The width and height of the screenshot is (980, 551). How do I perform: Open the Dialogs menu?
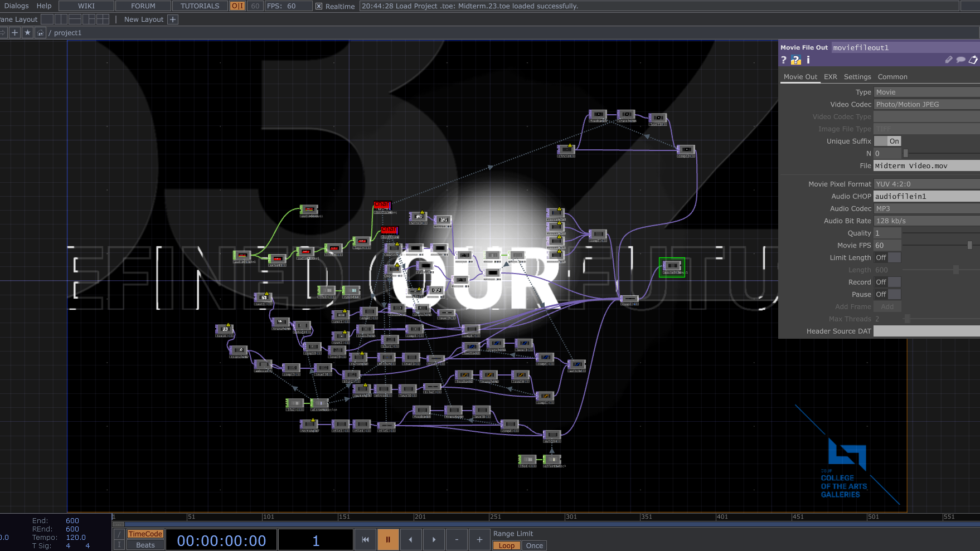(x=16, y=6)
